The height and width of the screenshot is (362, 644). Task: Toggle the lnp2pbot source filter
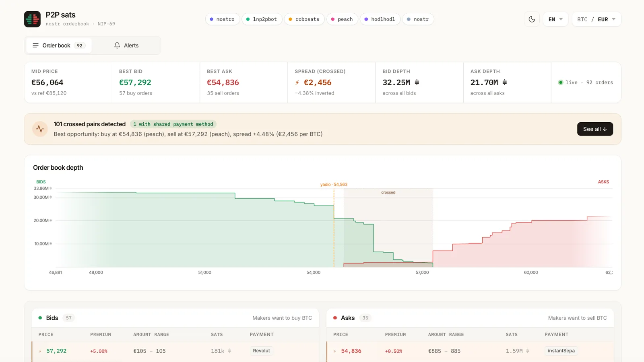pyautogui.click(x=262, y=19)
